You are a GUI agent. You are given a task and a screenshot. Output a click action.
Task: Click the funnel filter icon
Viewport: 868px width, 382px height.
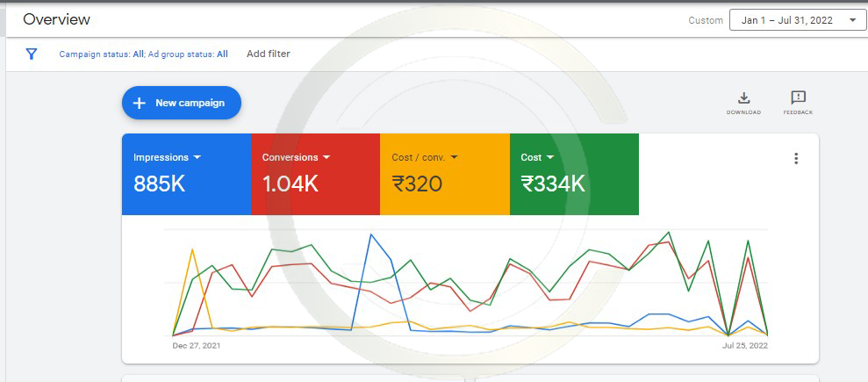point(32,54)
